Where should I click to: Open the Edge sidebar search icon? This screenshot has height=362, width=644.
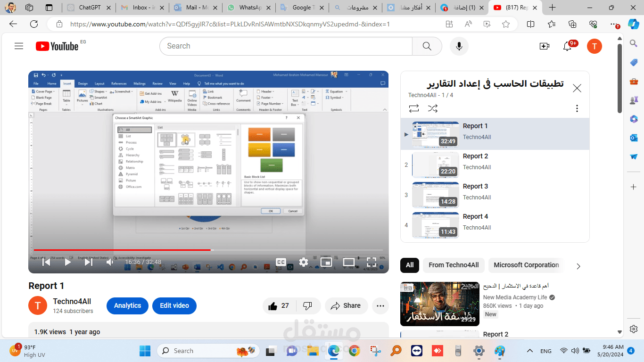pos(634,43)
